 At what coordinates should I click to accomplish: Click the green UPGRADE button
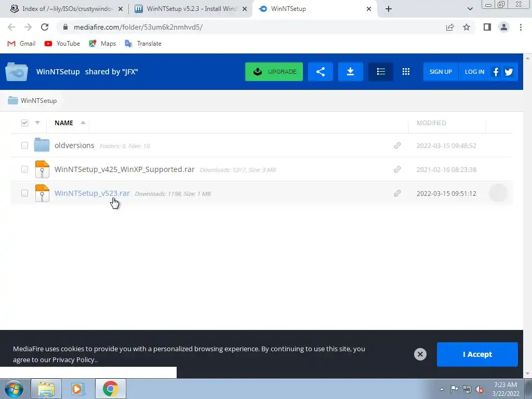(274, 72)
